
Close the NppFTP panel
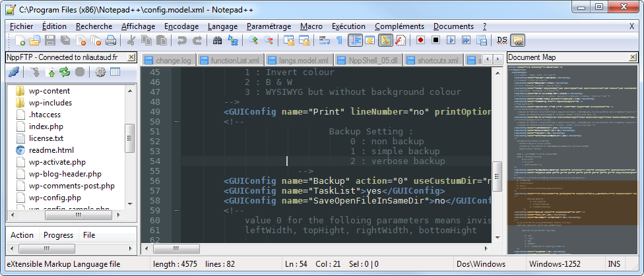click(x=131, y=57)
